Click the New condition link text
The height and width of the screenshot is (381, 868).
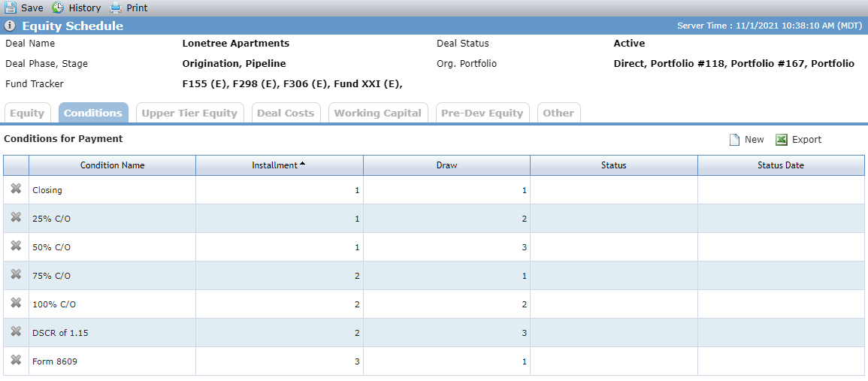[754, 140]
